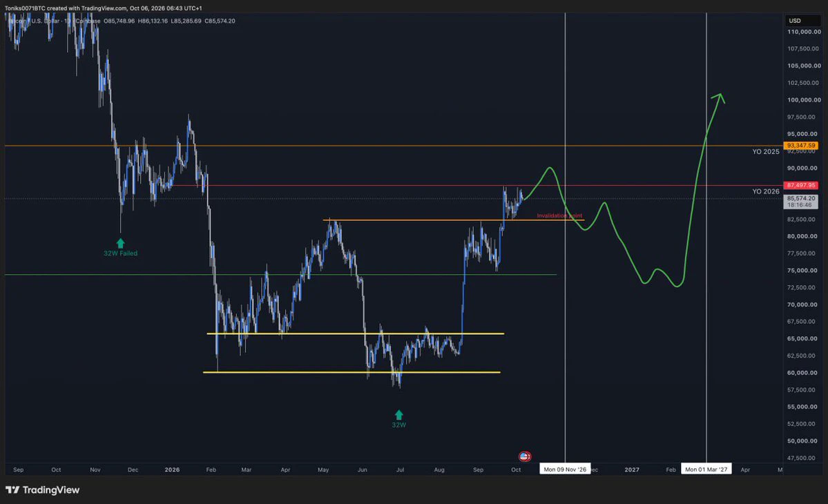This screenshot has width=828, height=504.
Task: Click the 'Nov' month label on time axis
Action: coord(95,469)
